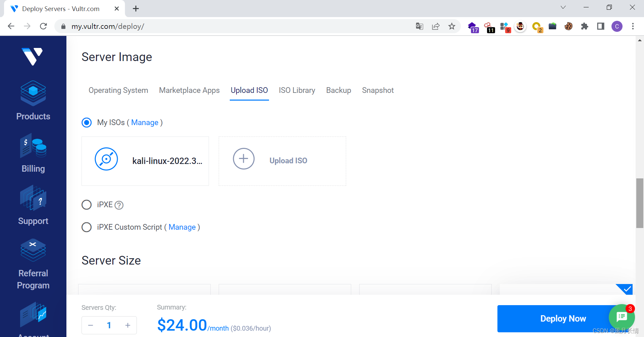The image size is (644, 337).
Task: Click the translate page icon
Action: (x=420, y=26)
